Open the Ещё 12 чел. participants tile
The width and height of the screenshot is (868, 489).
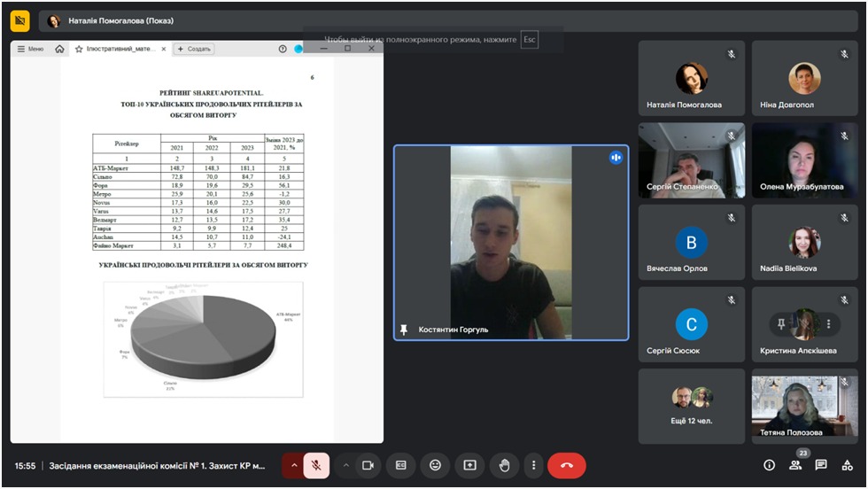[691, 406]
